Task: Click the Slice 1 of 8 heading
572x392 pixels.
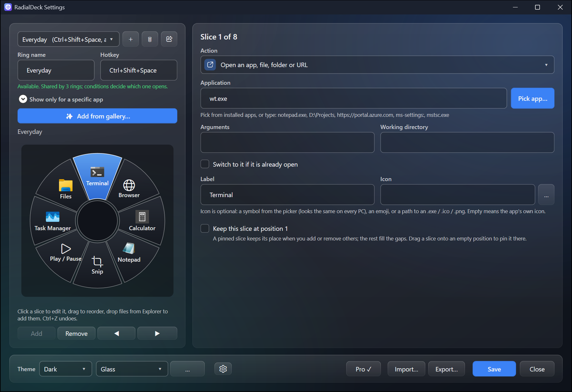Action: click(219, 37)
